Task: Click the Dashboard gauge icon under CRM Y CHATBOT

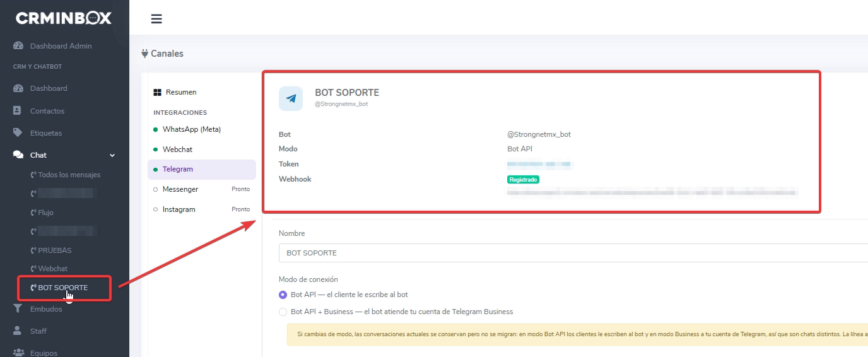Action: pyautogui.click(x=18, y=88)
